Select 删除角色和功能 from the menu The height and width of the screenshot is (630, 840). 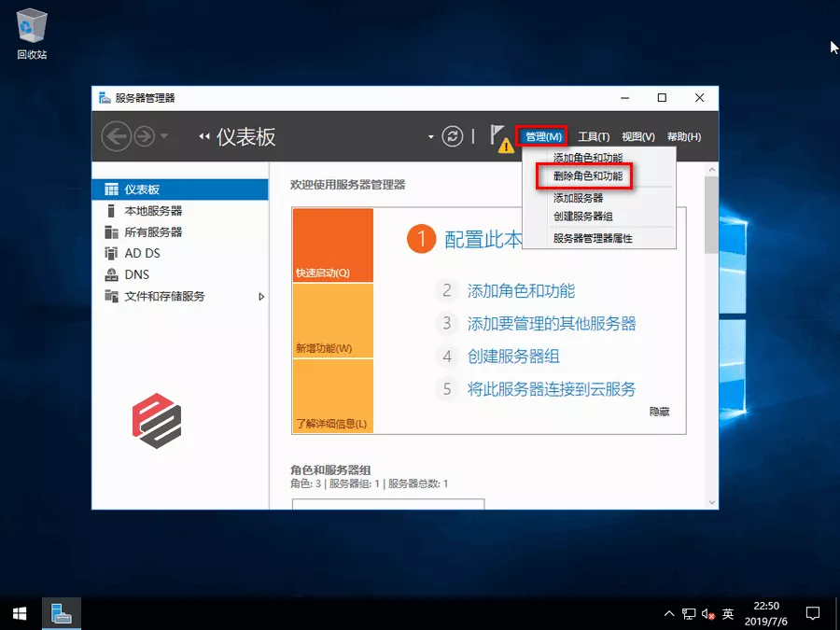click(x=587, y=175)
